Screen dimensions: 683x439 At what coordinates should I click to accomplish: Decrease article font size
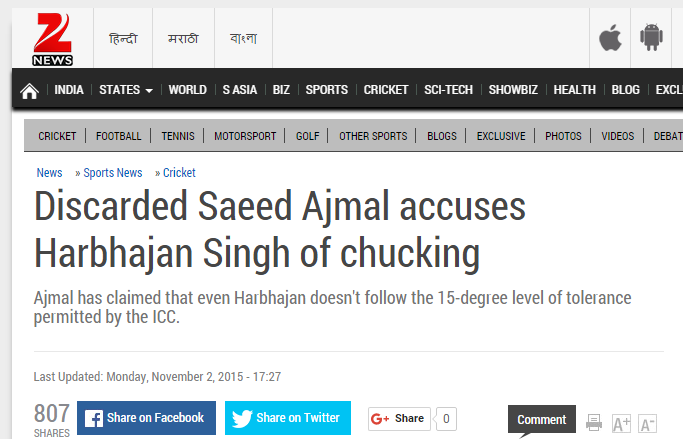648,423
